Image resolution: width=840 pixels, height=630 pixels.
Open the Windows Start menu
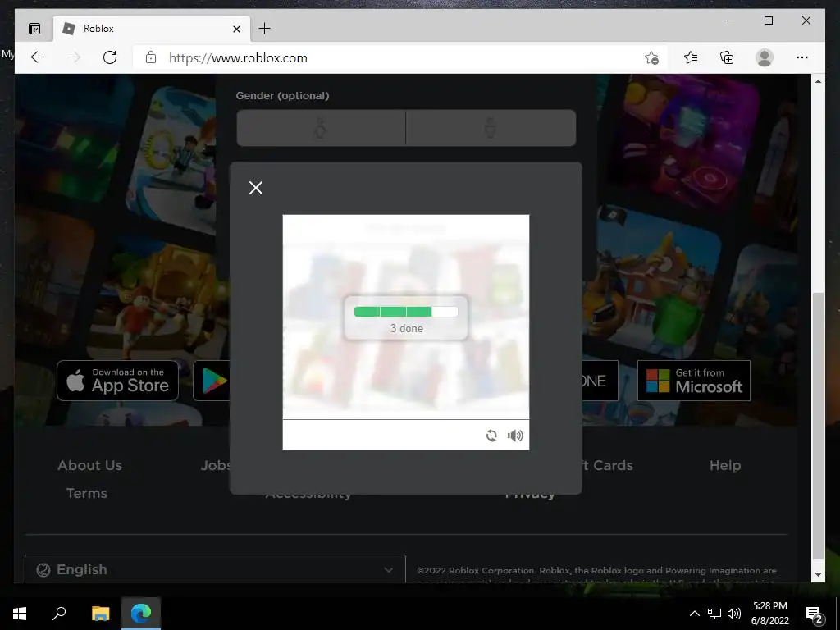[x=20, y=614]
